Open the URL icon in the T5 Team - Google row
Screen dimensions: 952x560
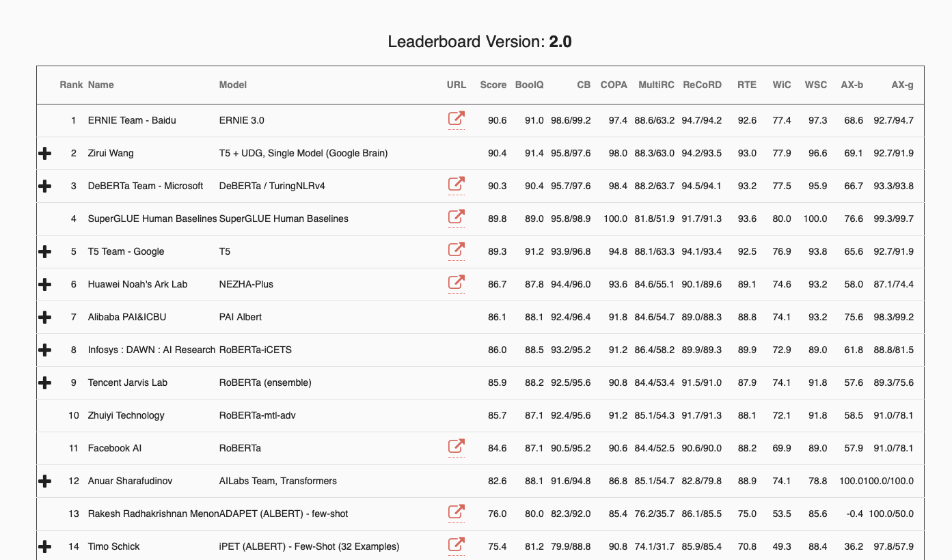[457, 250]
